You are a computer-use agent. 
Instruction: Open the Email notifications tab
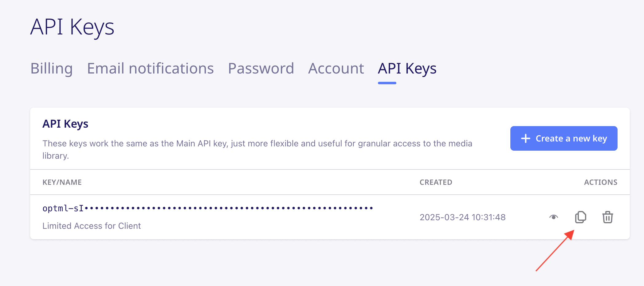150,68
